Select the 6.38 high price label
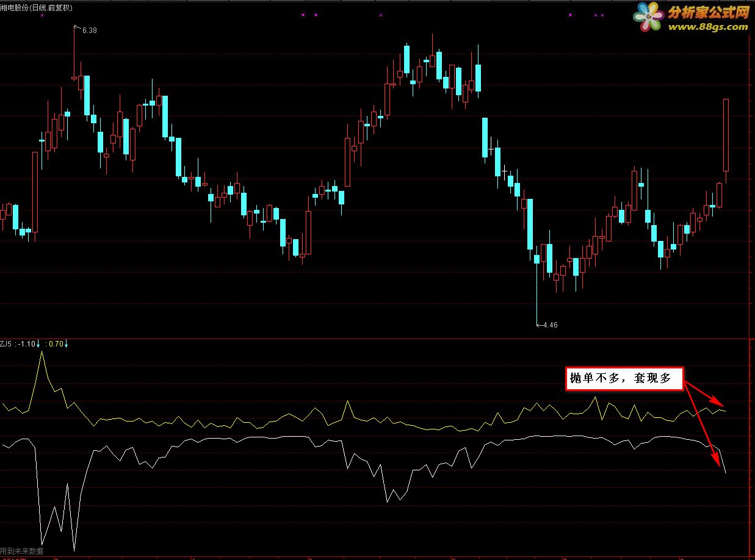This screenshot has height=560, width=755. 90,30
